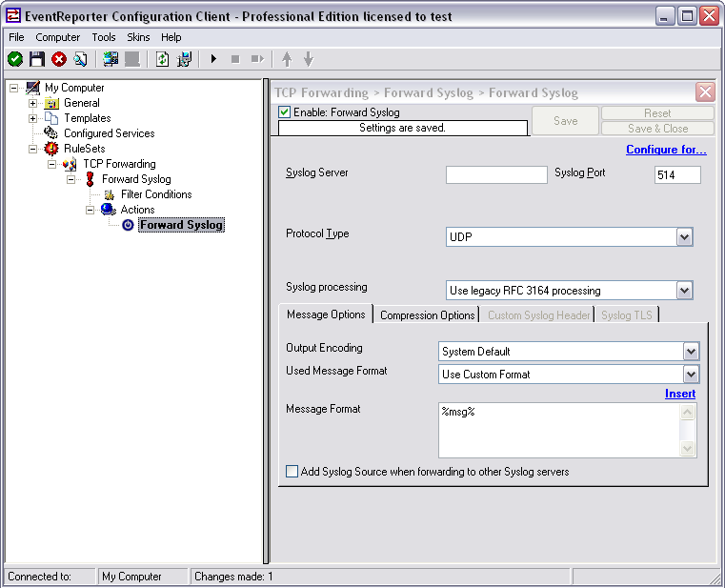Click the TCP Forwarding ruleset icon

point(70,164)
